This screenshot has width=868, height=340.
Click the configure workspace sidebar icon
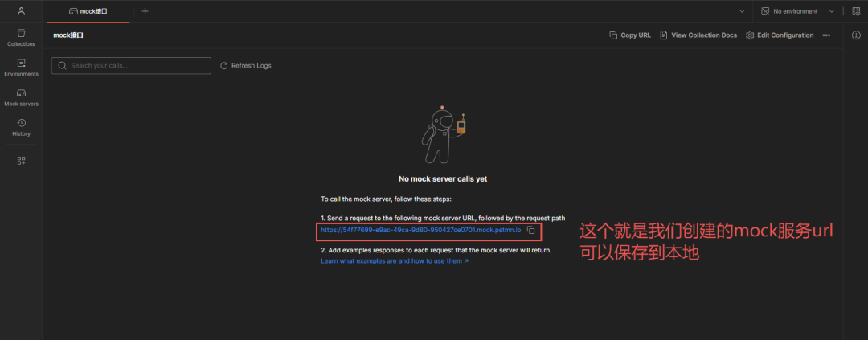click(21, 161)
